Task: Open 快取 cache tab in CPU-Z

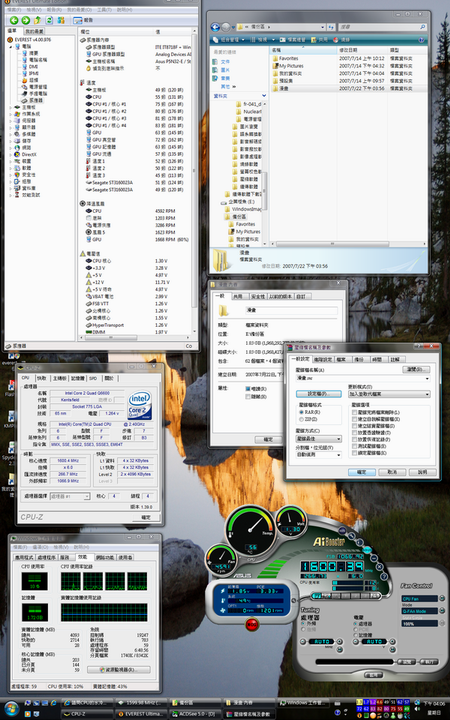Action: tap(41, 378)
